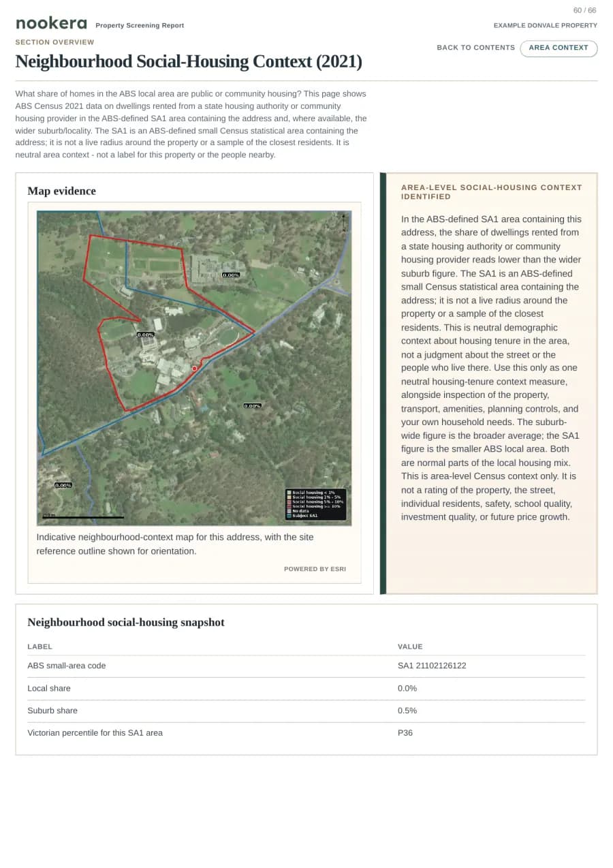Click the 0.00% label near the large building

(231, 275)
